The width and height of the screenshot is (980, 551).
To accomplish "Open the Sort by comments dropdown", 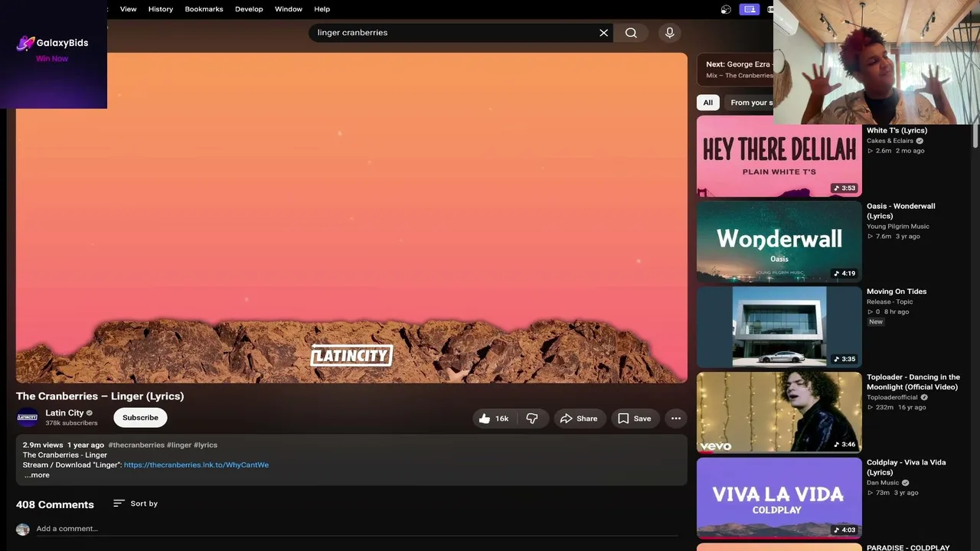I will coord(136,504).
